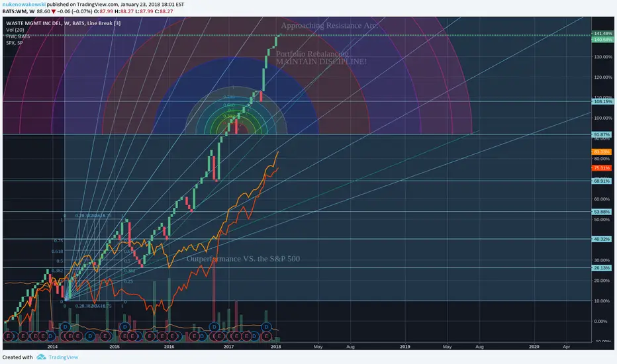This screenshot has width=617, height=364.
Task: Click the 68.91% horizontal line label
Action: pyautogui.click(x=602, y=181)
